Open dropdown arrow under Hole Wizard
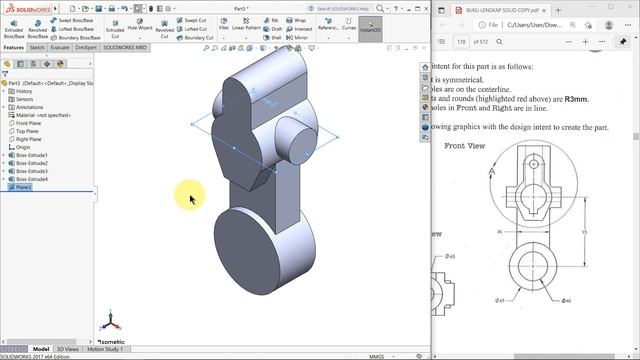 pyautogui.click(x=140, y=38)
